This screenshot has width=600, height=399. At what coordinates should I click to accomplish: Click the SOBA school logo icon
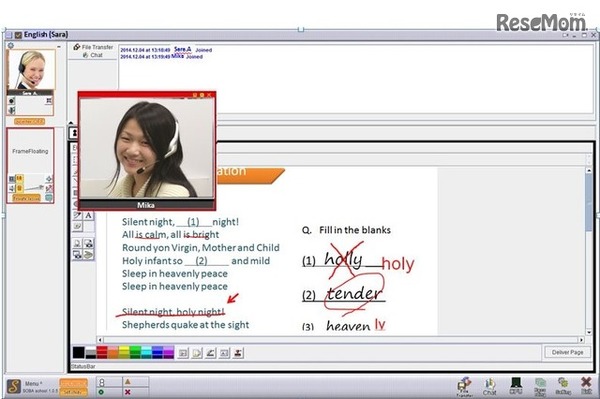click(x=13, y=386)
